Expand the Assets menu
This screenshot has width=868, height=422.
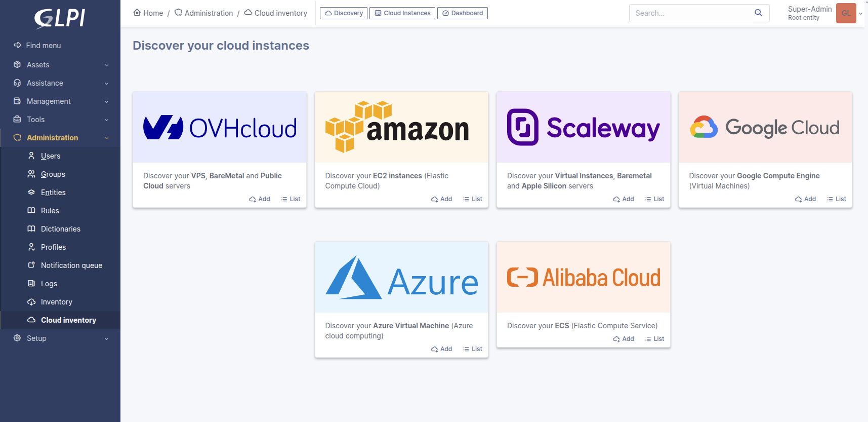pyautogui.click(x=60, y=65)
